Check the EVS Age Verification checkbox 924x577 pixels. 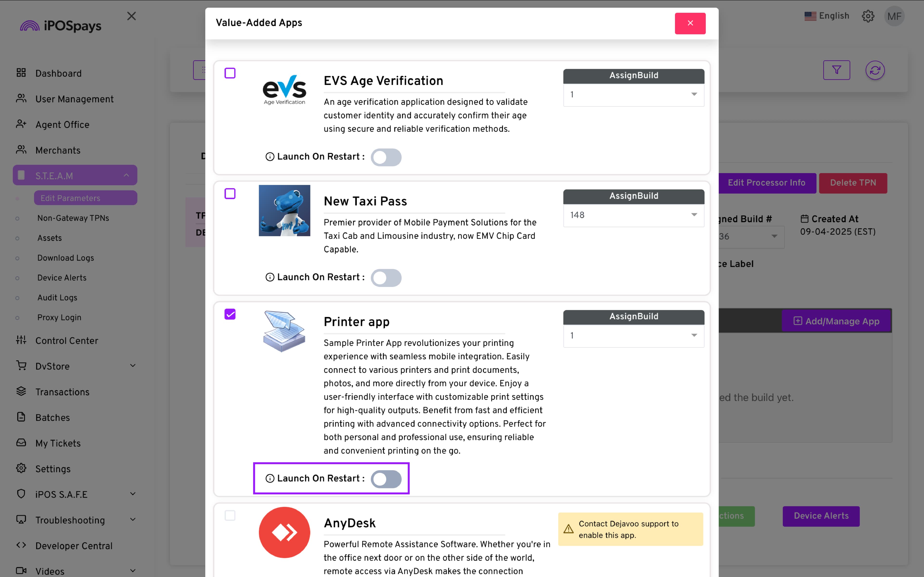pyautogui.click(x=230, y=73)
